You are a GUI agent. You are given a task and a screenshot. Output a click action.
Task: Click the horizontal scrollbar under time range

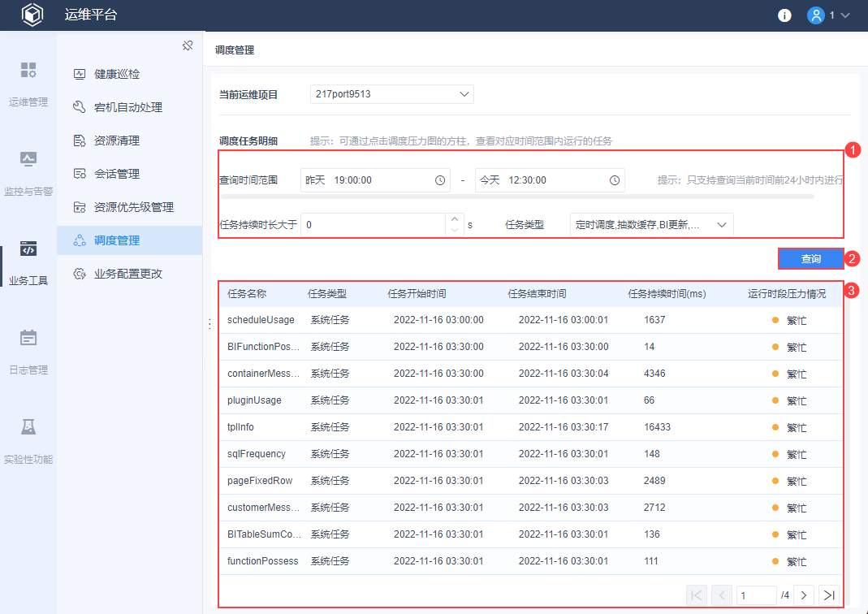[x=517, y=197]
